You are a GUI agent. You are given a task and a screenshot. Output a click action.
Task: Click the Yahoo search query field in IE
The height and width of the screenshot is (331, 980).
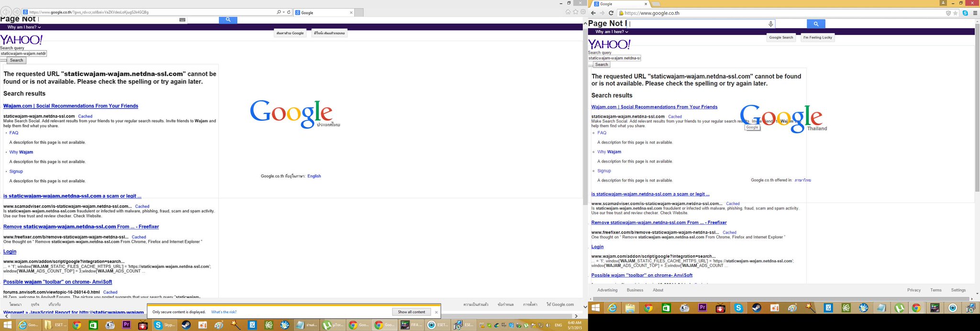[23, 54]
